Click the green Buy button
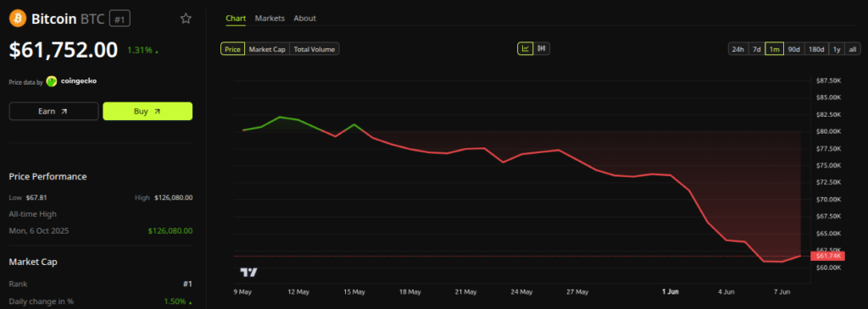The width and height of the screenshot is (868, 309). click(147, 111)
